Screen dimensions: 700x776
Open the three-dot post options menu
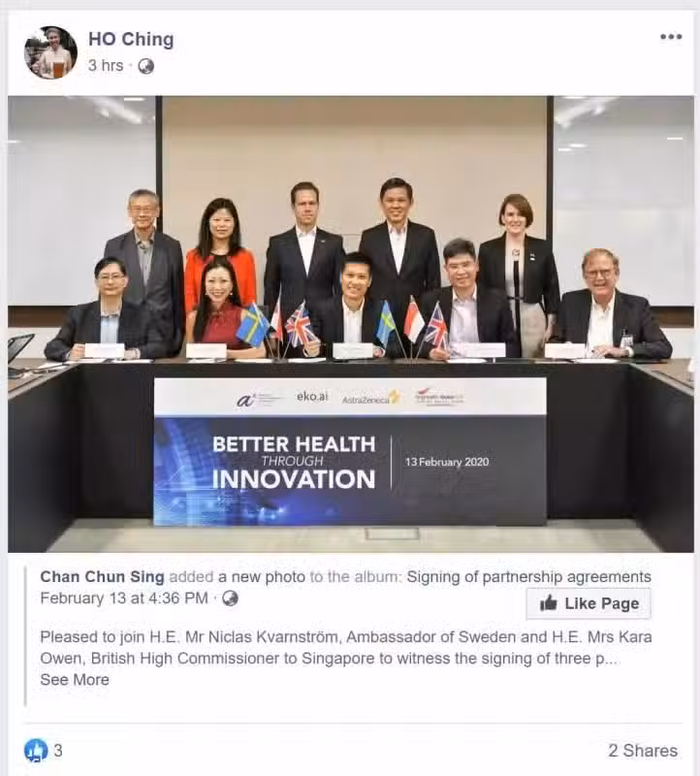coord(671,37)
